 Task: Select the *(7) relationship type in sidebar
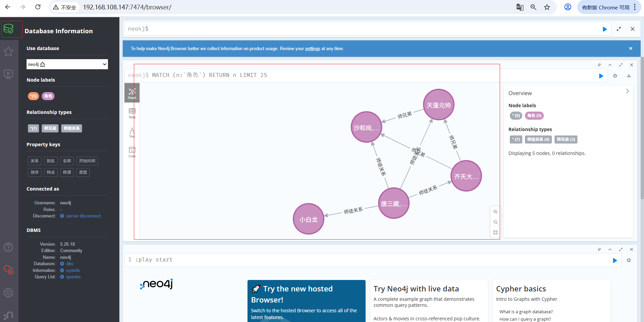[x=33, y=128]
